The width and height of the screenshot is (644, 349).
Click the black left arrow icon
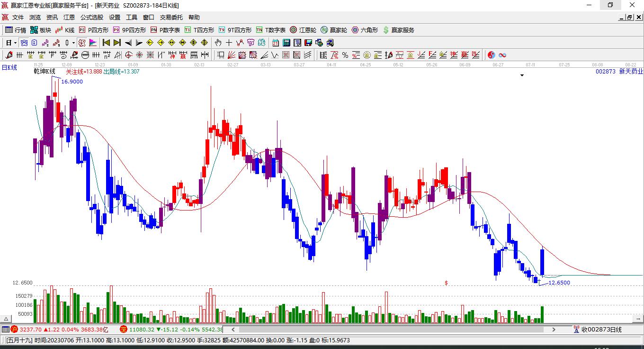128,43
